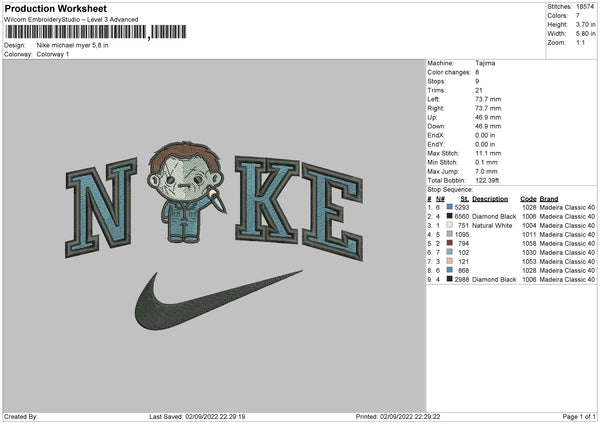The width and height of the screenshot is (600, 424).
Task: Click the Machine value 'Tajima'
Action: coord(485,63)
